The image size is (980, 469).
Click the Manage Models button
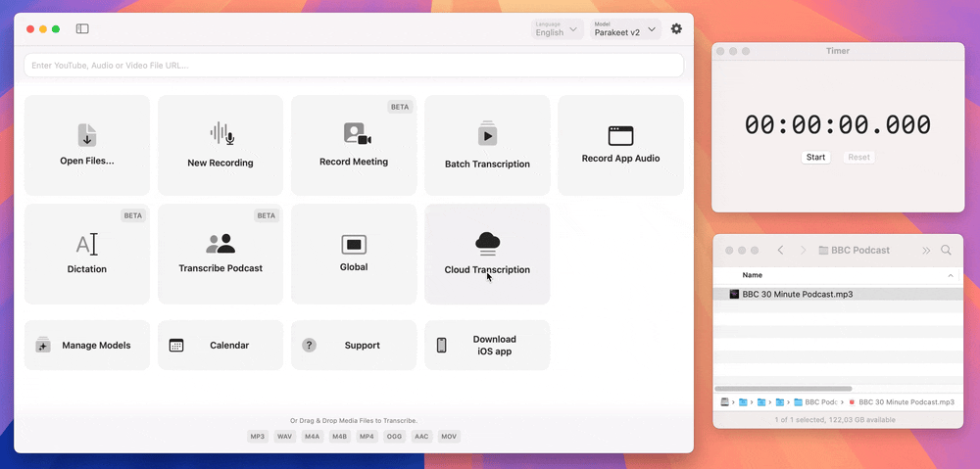tap(87, 345)
